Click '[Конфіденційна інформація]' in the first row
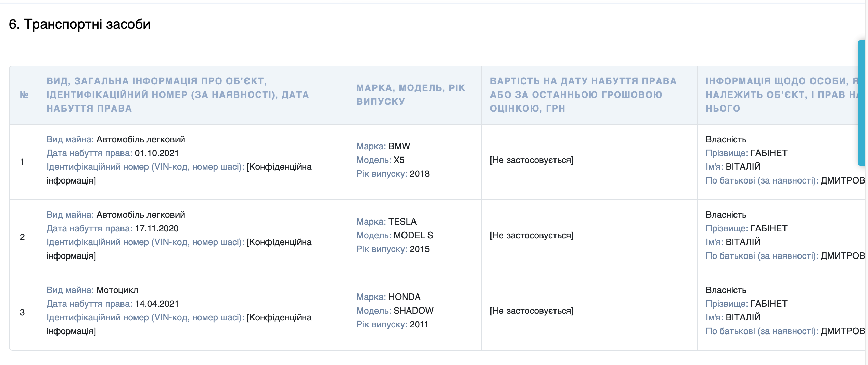 pyautogui.click(x=281, y=166)
